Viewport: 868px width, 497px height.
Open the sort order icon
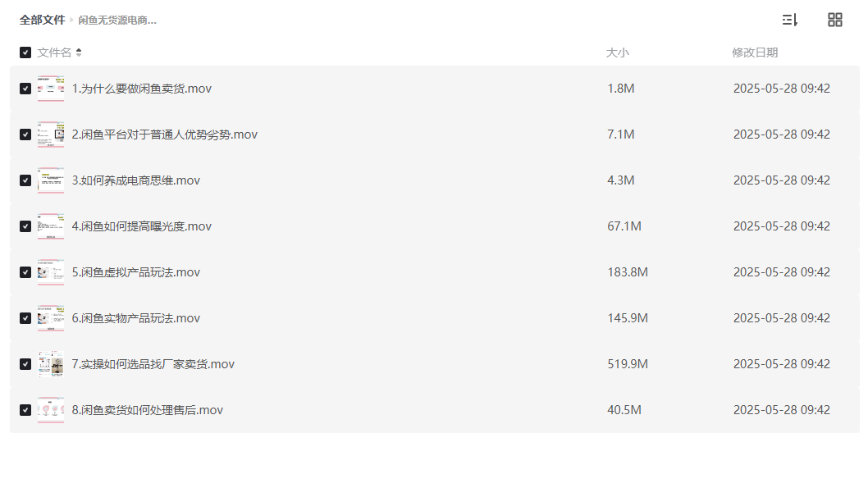point(789,20)
